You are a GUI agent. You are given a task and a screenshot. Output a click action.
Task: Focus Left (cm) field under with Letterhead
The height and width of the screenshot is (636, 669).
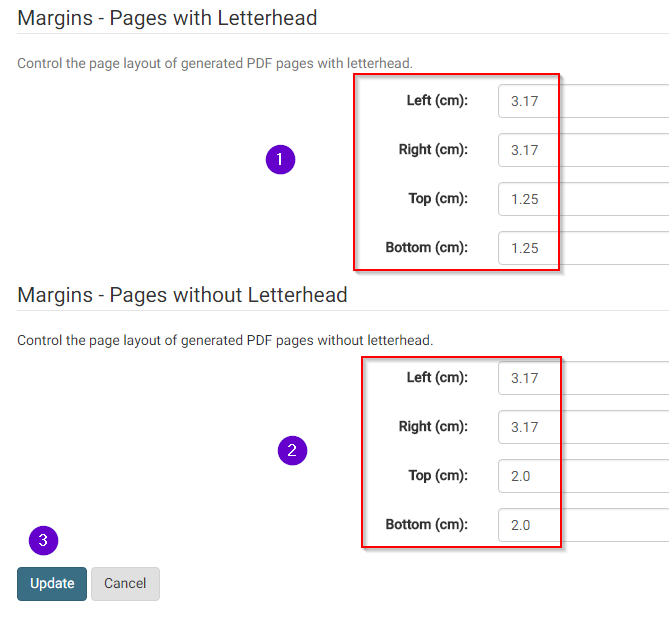[583, 101]
